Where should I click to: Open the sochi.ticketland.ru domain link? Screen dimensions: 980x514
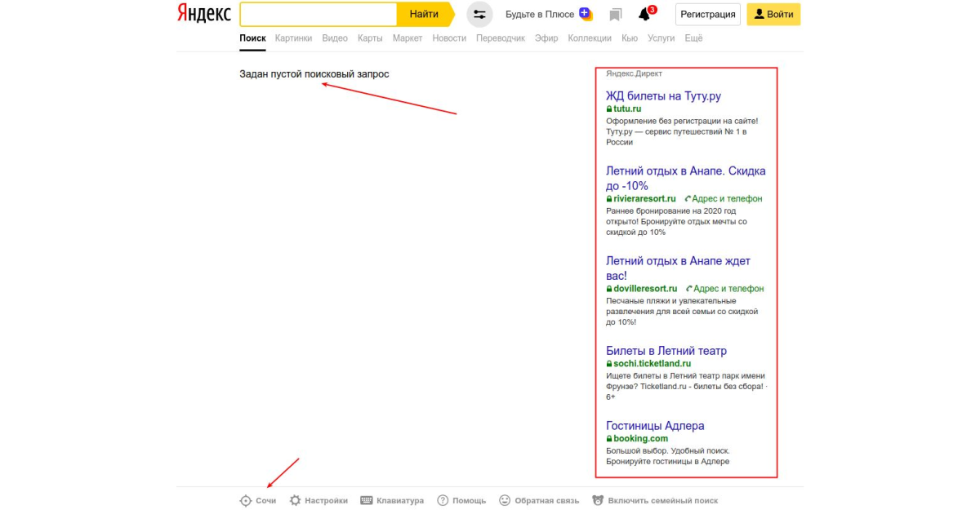pyautogui.click(x=652, y=363)
